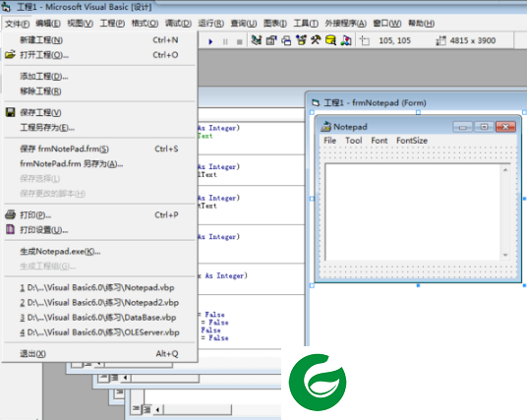The height and width of the screenshot is (420, 527).
Task: Open the Object Browser toolbar icon
Action: [301, 40]
